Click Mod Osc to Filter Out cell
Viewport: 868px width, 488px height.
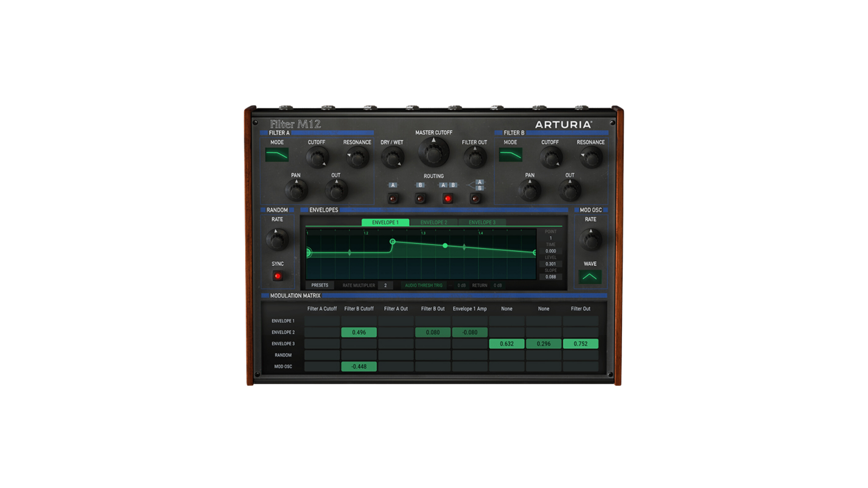pyautogui.click(x=580, y=366)
